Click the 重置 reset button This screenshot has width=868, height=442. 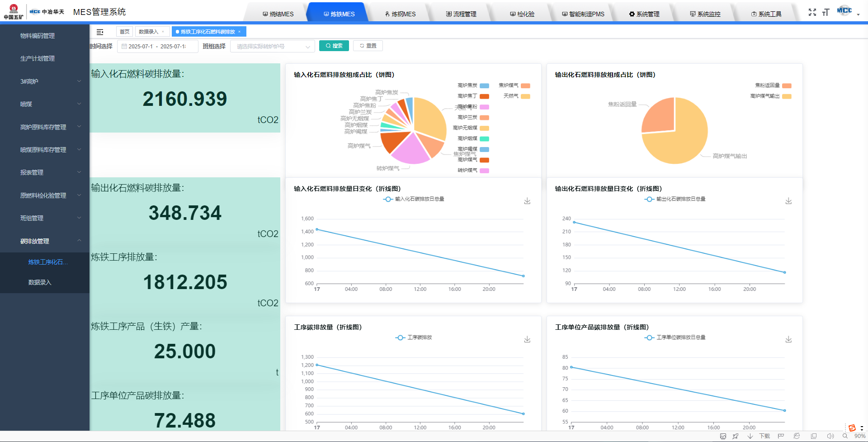[x=368, y=46]
